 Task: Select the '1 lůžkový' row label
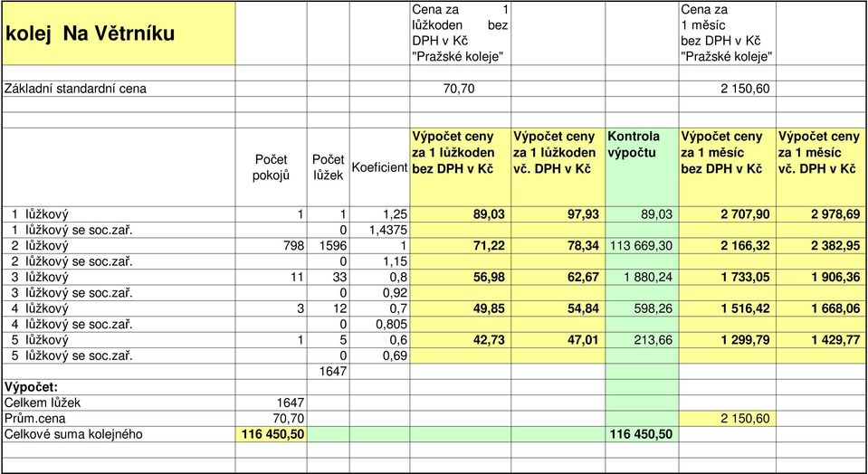[41, 214]
